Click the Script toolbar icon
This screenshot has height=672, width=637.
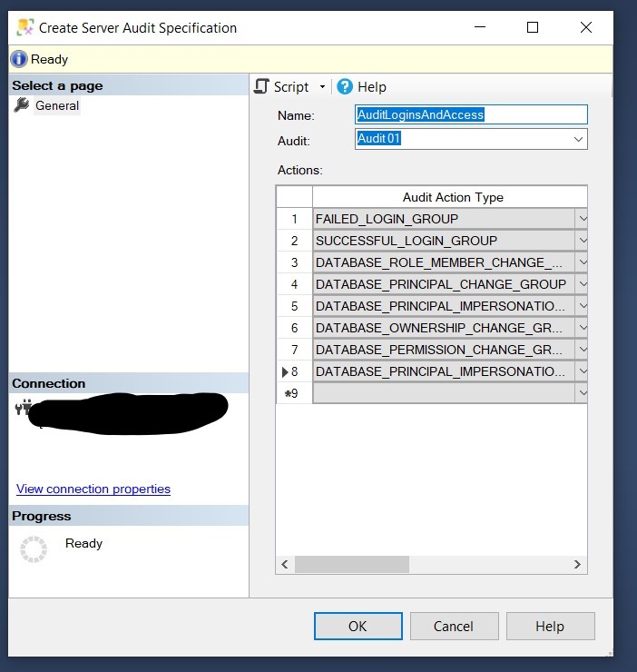(x=261, y=86)
